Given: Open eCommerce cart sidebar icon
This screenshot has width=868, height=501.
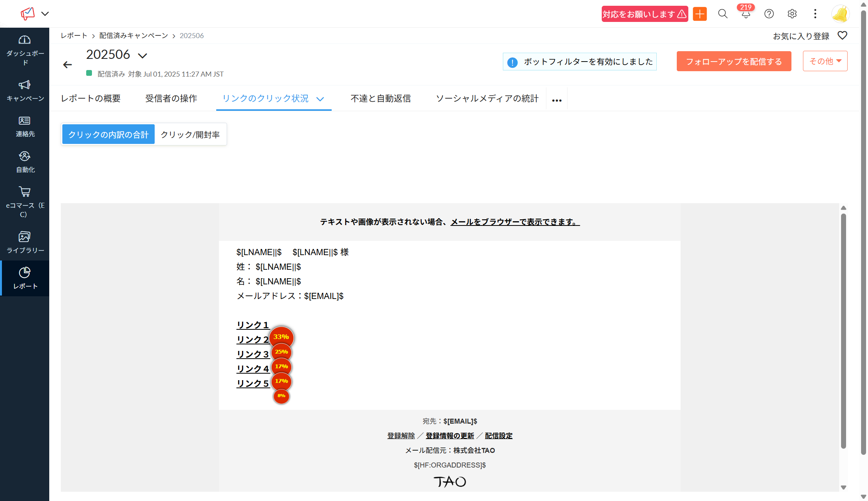Looking at the screenshot, I should pyautogui.click(x=25, y=192).
